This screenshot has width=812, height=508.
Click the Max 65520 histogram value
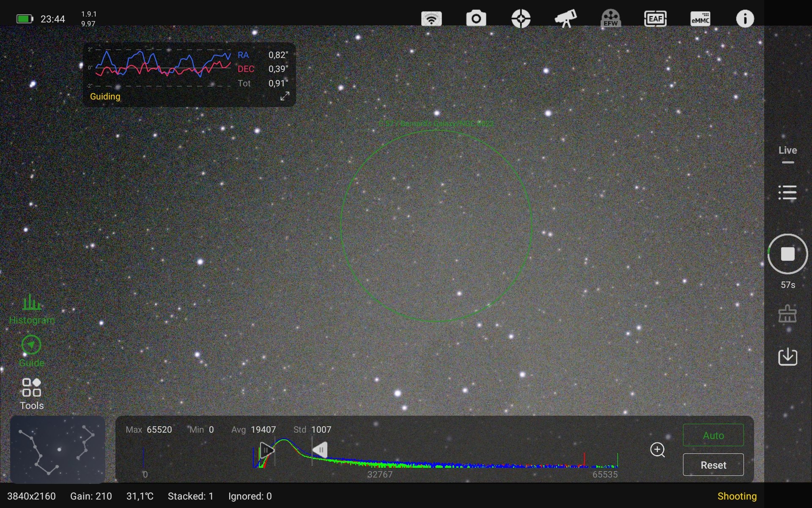149,430
